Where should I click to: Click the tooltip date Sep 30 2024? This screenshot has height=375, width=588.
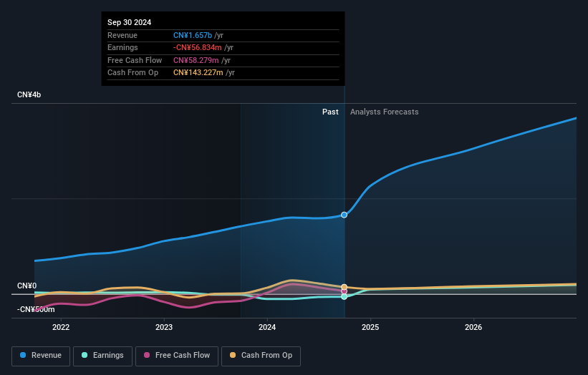click(x=130, y=22)
